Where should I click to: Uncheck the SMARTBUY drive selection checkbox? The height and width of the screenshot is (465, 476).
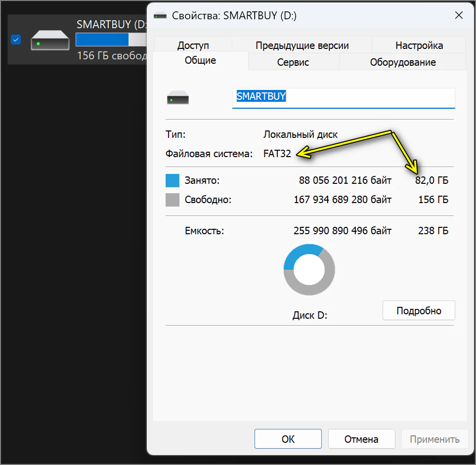16,40
